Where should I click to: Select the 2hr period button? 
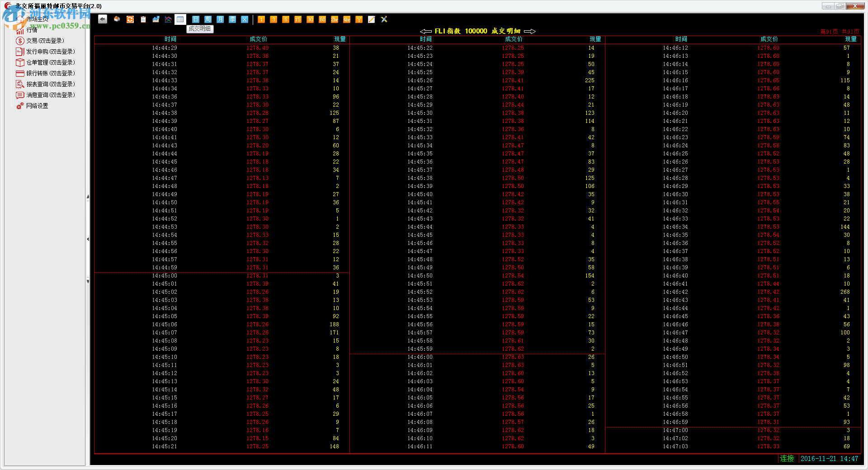point(335,19)
